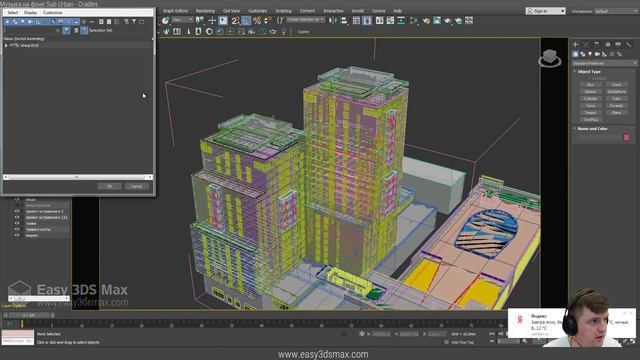Click the pink object color swatch
Image resolution: width=640 pixels, height=360 pixels.
click(627, 138)
